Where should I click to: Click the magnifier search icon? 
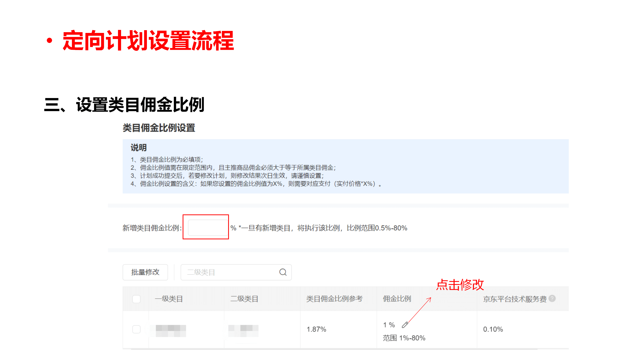click(x=283, y=272)
